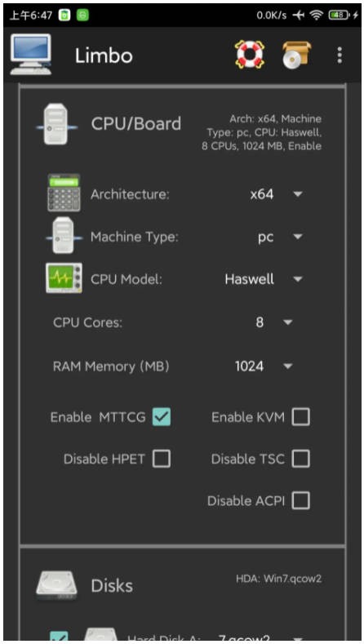Collapse the CPU/Board section header
Viewport: 364px width, 644px height.
point(183,124)
